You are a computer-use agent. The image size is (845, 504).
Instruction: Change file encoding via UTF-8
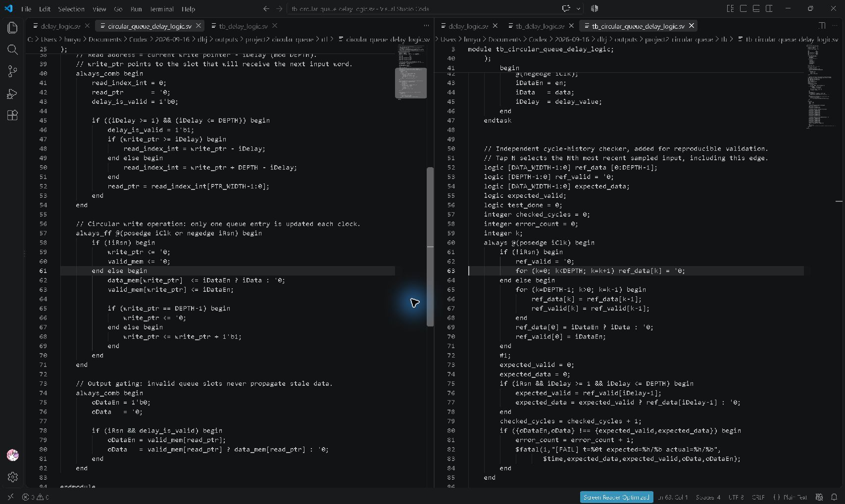(x=736, y=497)
